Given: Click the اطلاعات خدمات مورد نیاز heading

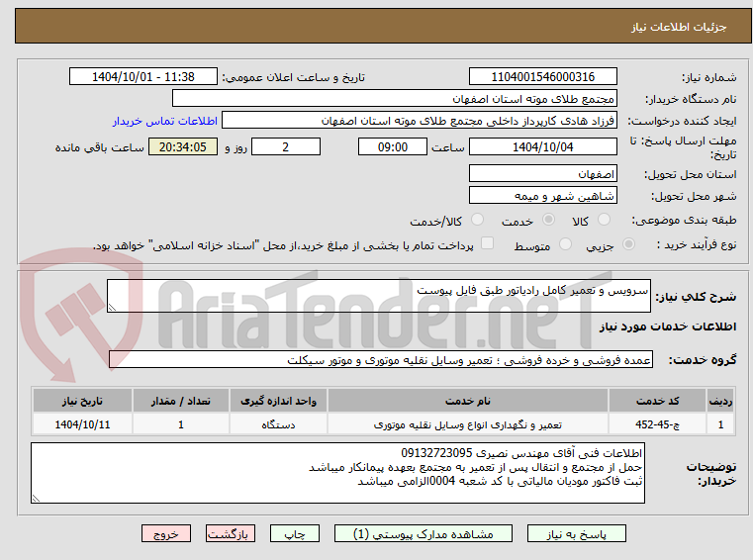Looking at the screenshot, I should [x=668, y=327].
